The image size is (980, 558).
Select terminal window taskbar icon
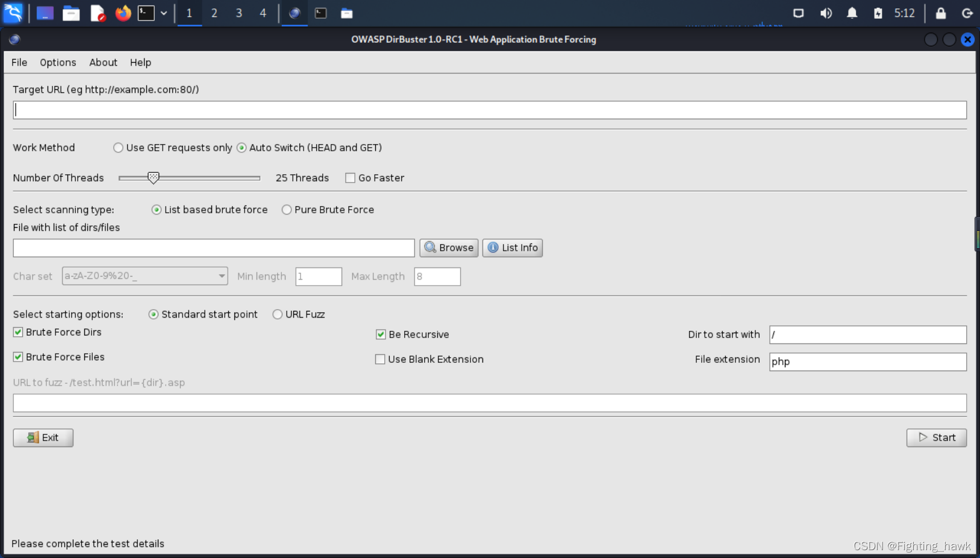click(x=321, y=13)
